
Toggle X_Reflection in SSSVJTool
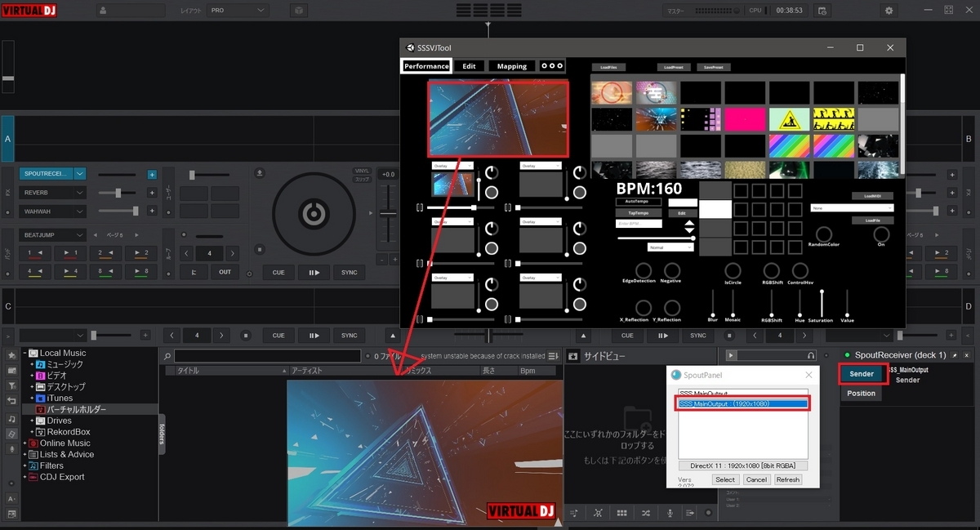pos(644,308)
